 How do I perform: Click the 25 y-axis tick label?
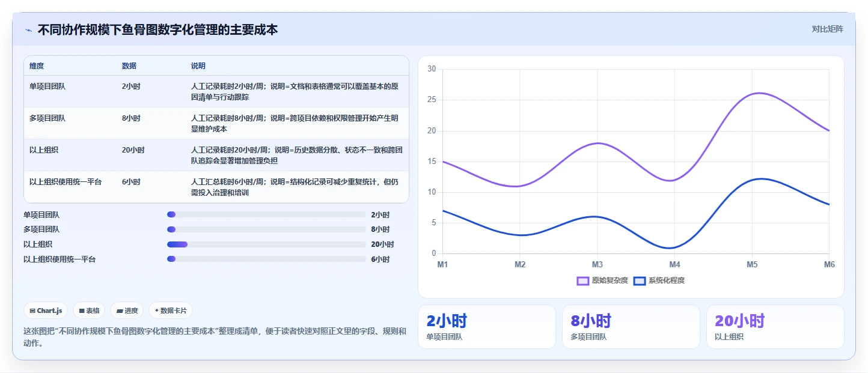click(432, 100)
